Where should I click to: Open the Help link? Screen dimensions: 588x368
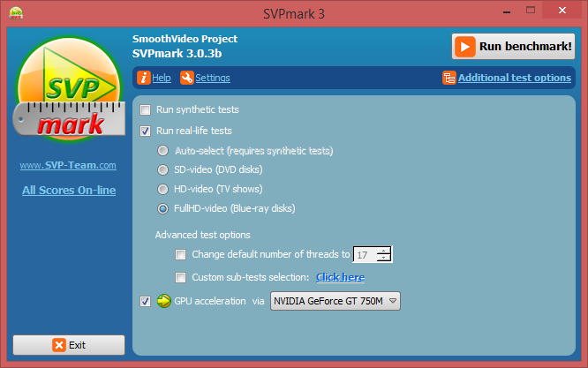[162, 78]
